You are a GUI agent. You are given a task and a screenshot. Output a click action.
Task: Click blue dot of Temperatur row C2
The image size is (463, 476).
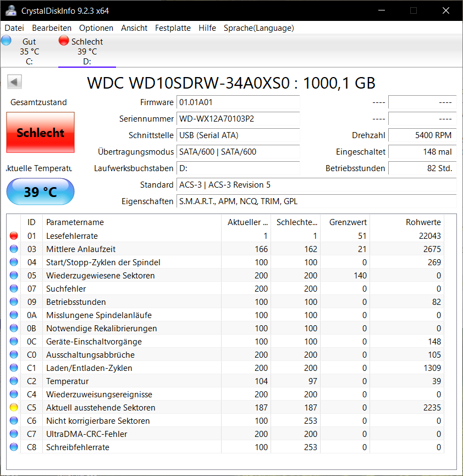click(14, 381)
